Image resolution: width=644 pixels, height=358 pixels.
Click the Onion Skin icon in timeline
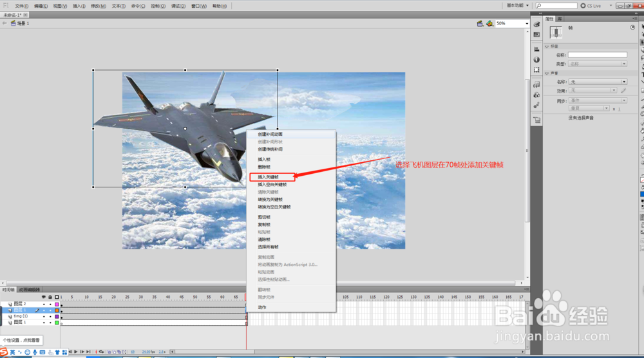pyautogui.click(x=109, y=352)
